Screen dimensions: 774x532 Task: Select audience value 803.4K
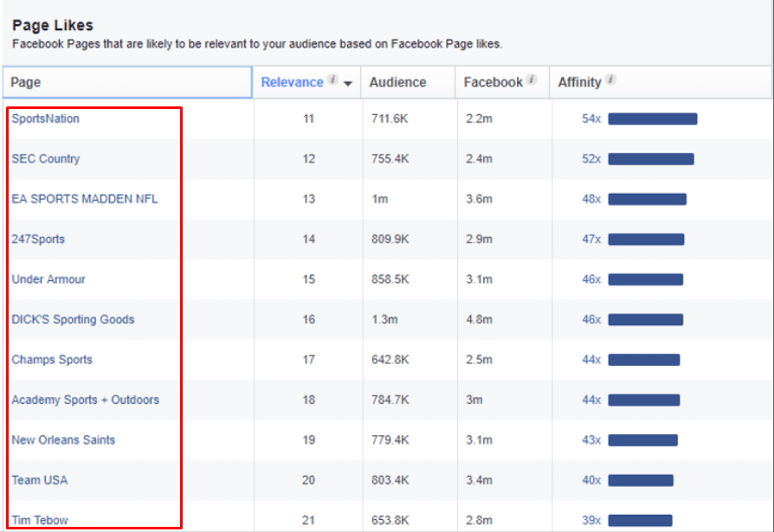390,480
